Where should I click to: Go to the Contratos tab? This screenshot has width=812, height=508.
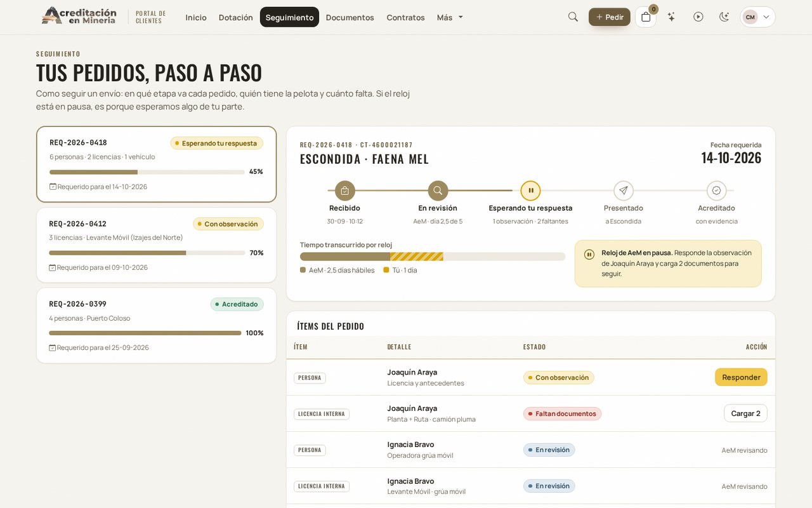pyautogui.click(x=405, y=17)
